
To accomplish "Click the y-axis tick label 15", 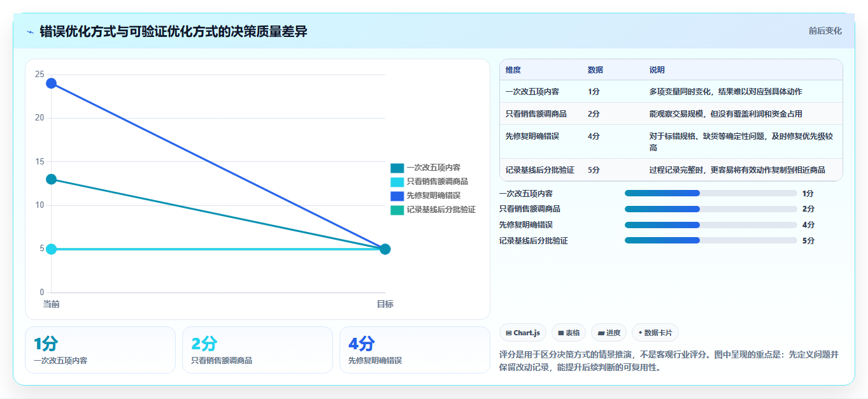I will tap(39, 162).
